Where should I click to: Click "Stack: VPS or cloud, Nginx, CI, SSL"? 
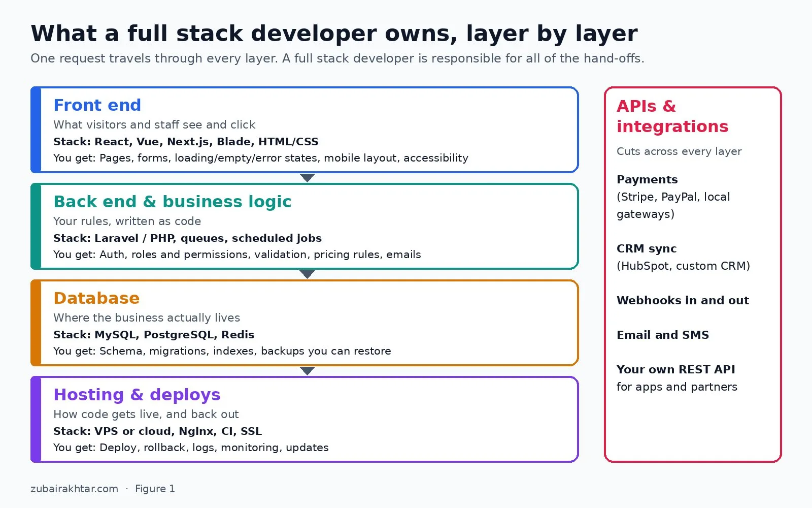158,431
